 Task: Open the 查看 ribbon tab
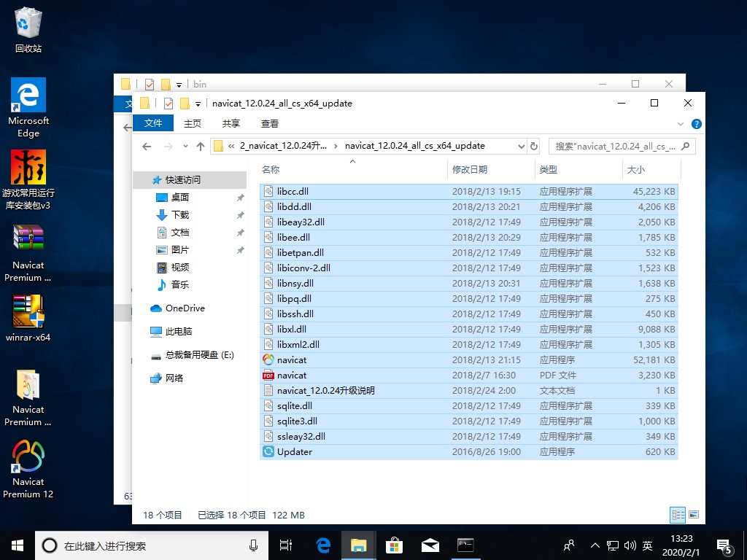pos(270,124)
